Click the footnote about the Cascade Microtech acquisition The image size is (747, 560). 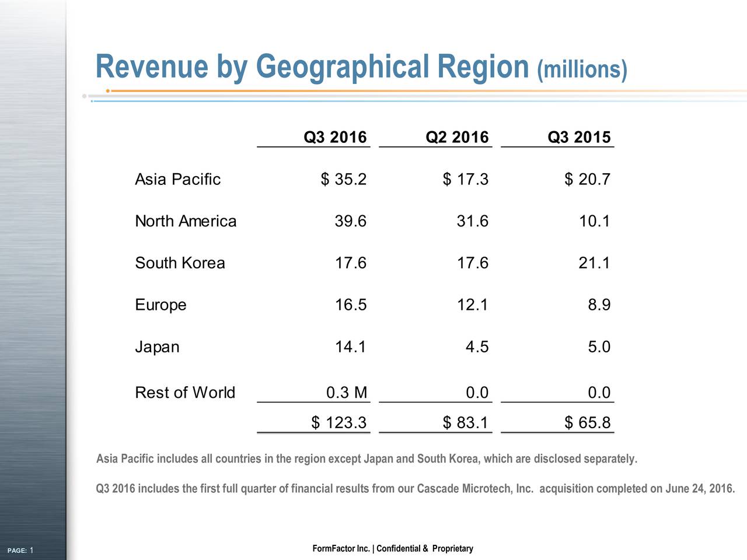[x=416, y=488]
